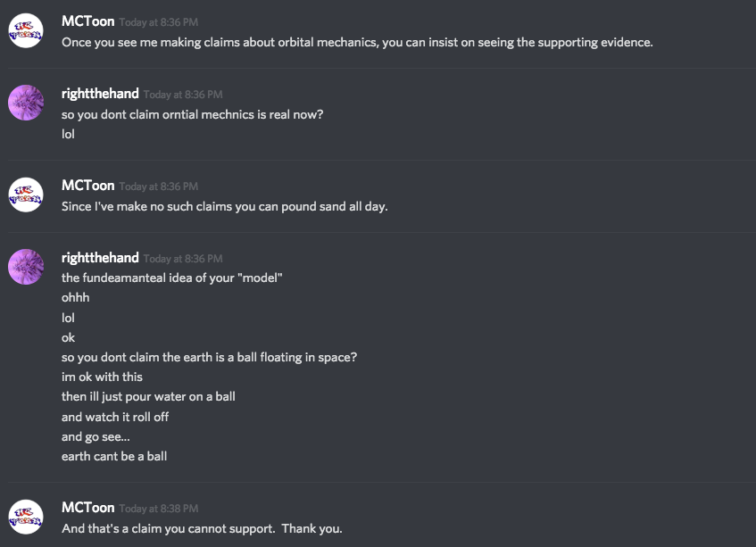
Task: Click the MCToon username above the "pound sand" message
Action: tap(87, 186)
